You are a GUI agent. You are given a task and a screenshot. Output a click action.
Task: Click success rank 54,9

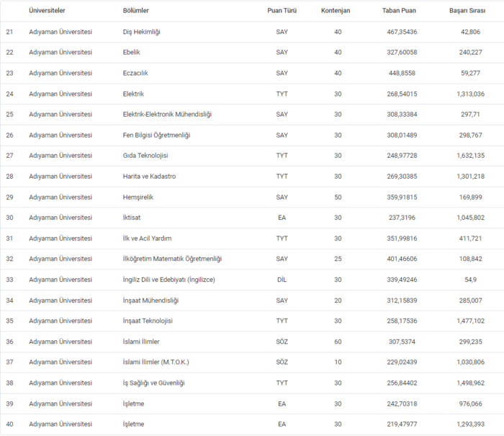pyautogui.click(x=470, y=280)
